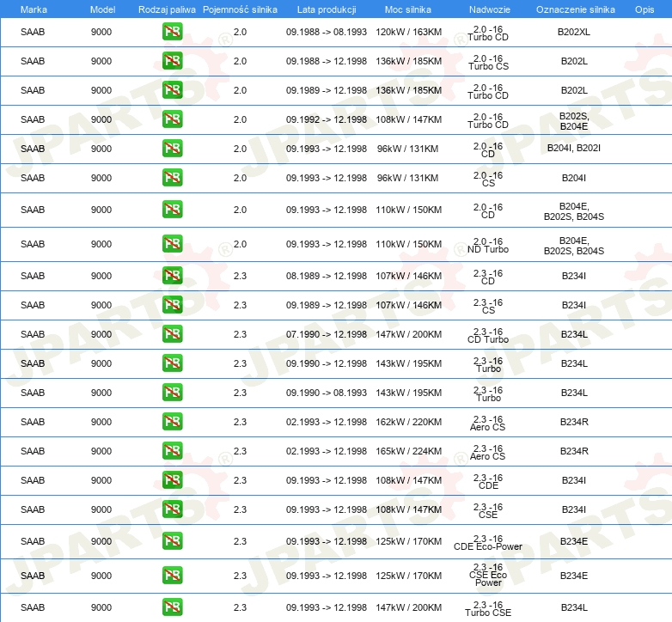Click engine code B234E in the CSE Eco Power row
The width and height of the screenshot is (672, 622).
[574, 576]
